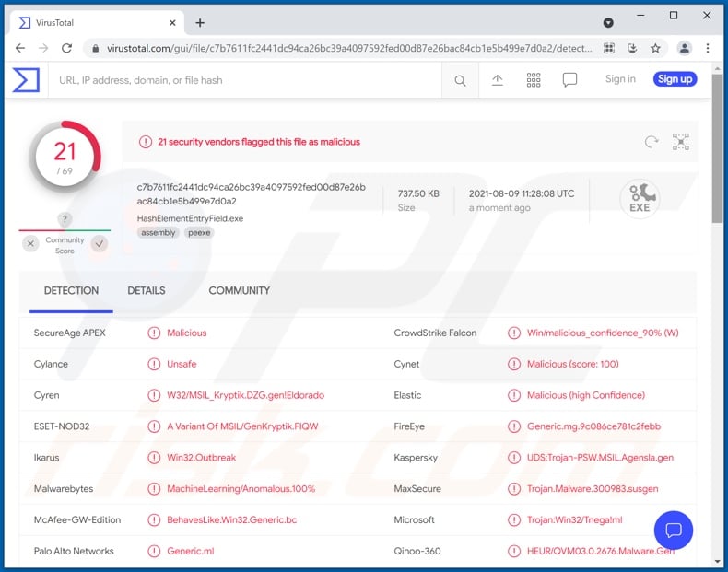The height and width of the screenshot is (572, 728).
Task: Click the 737.50 KB size value
Action: pos(418,193)
